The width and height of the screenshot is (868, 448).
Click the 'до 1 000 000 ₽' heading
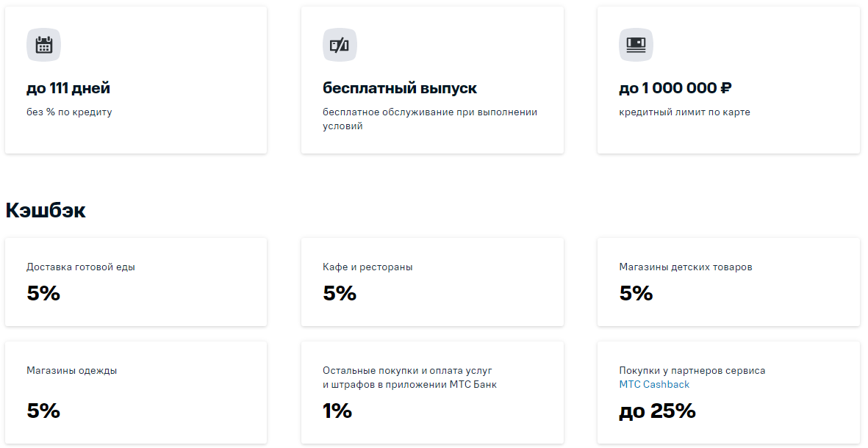[675, 89]
